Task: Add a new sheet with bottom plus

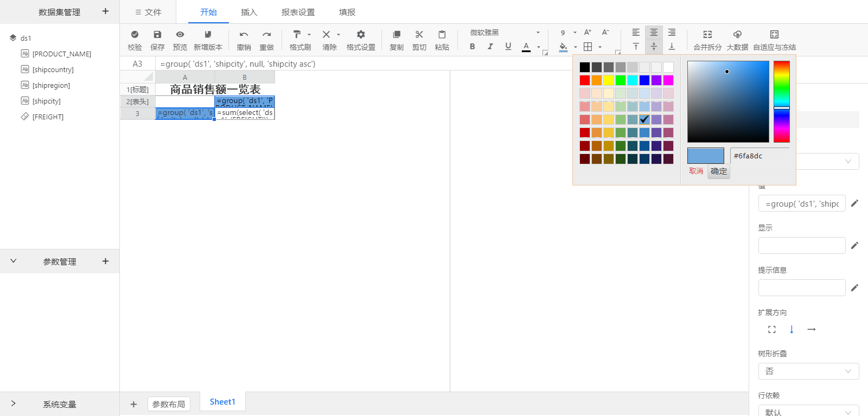Action: [x=133, y=404]
